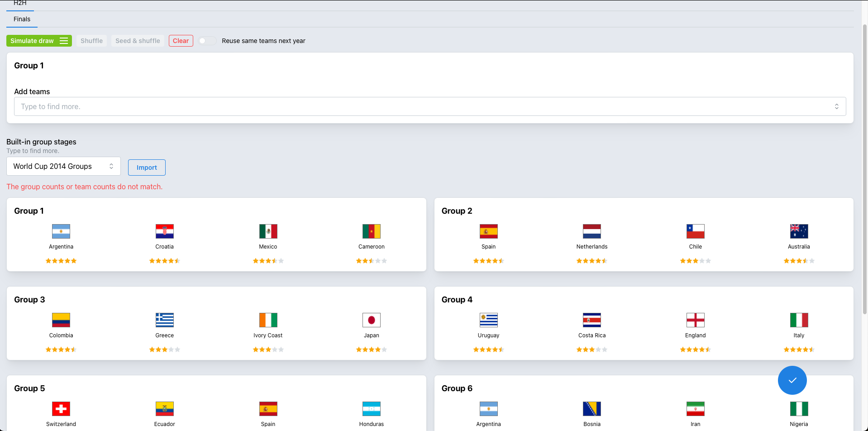Click the Costa Rica flag icon
This screenshot has width=868, height=431.
point(592,320)
